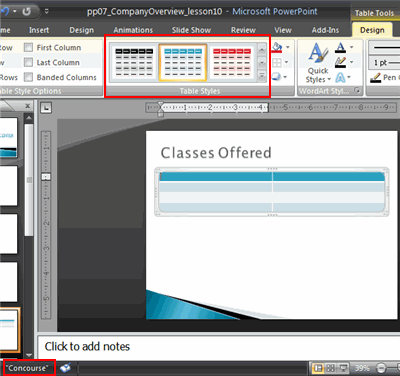Click the Shading paint bucket icon
This screenshot has height=376, width=400.
277,47
